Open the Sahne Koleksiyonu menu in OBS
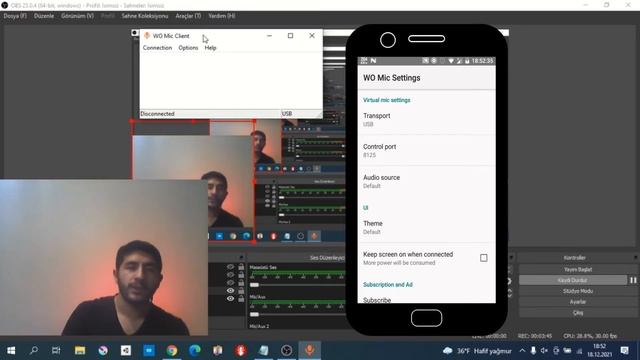640x360 pixels. [145, 16]
